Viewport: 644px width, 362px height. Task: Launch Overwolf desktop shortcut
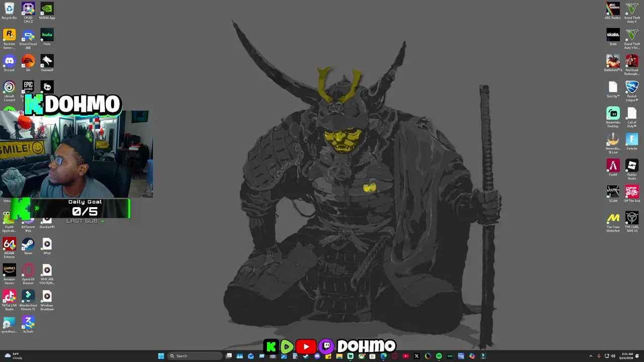click(x=47, y=63)
